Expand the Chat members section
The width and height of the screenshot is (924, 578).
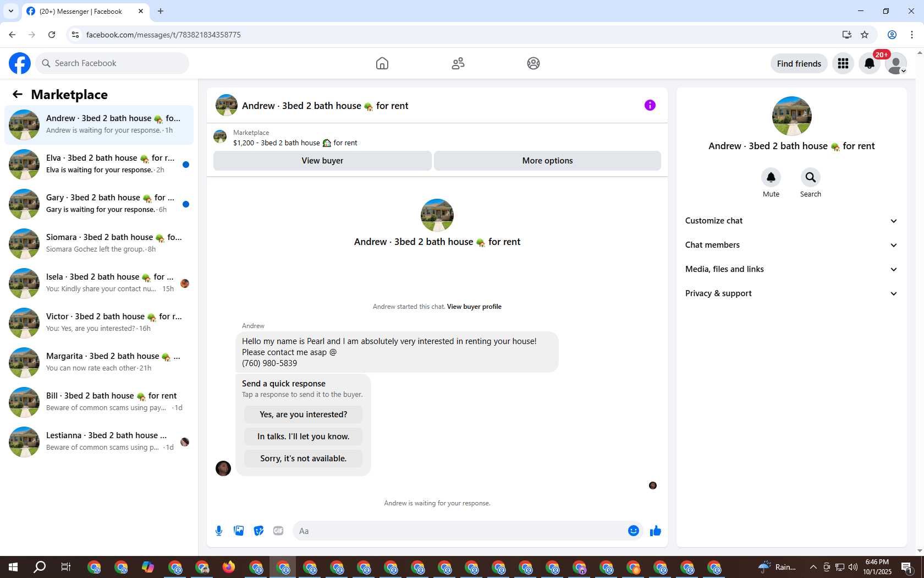point(791,245)
